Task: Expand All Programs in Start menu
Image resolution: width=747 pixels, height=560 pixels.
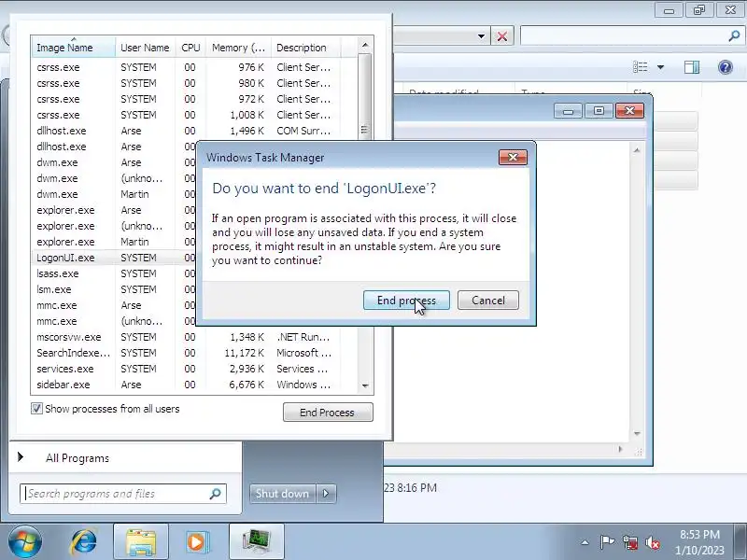Action: (78, 458)
